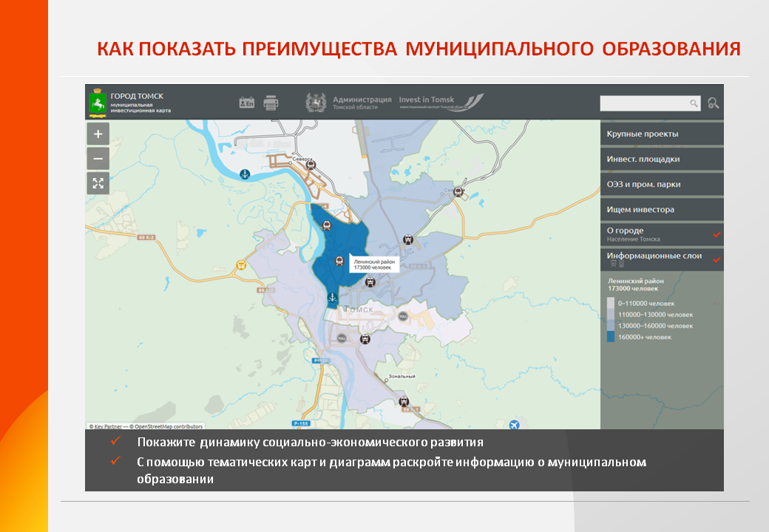Open the ОЭЗ и пром. парки panel
The width and height of the screenshot is (769, 532).
(x=662, y=184)
